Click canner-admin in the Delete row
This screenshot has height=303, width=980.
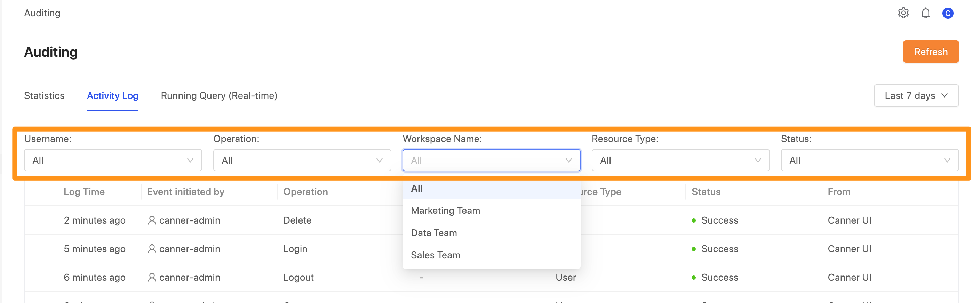point(190,220)
